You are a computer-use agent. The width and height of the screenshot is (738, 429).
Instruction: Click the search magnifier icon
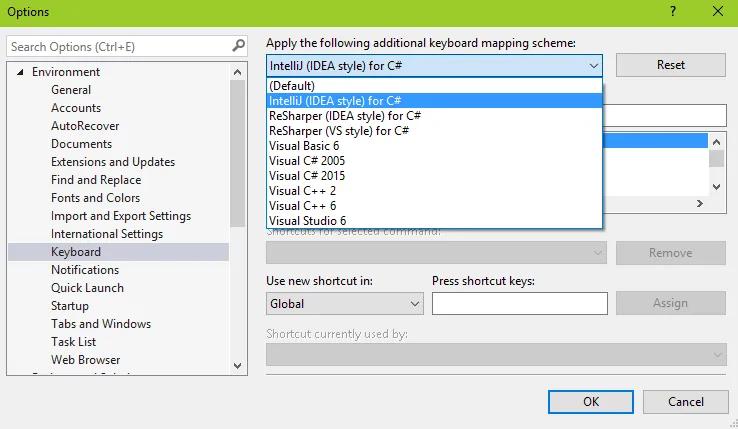point(239,46)
